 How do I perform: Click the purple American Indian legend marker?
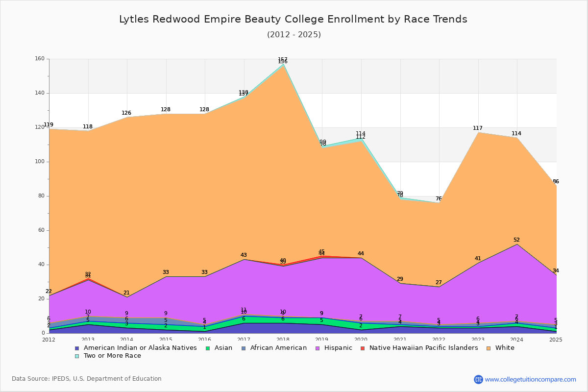click(x=77, y=348)
